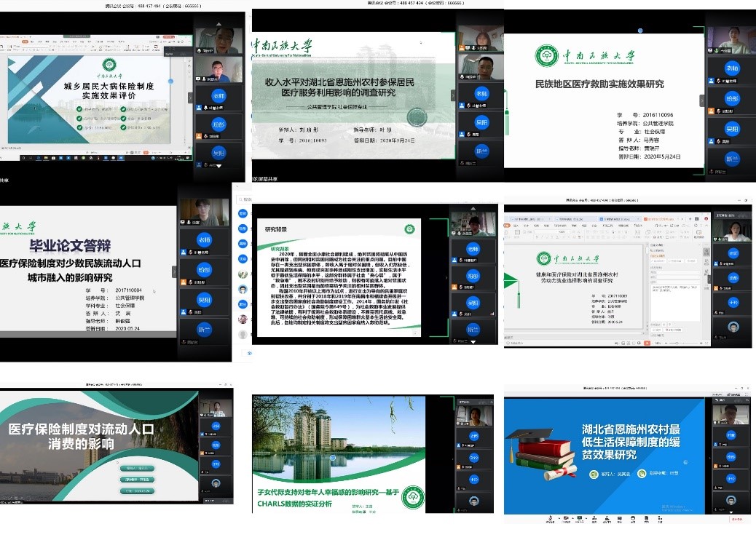Screen dimensions: 756x548
Task: Click slide title 民族地区医疗救助实施效果研究
Action: coord(600,84)
